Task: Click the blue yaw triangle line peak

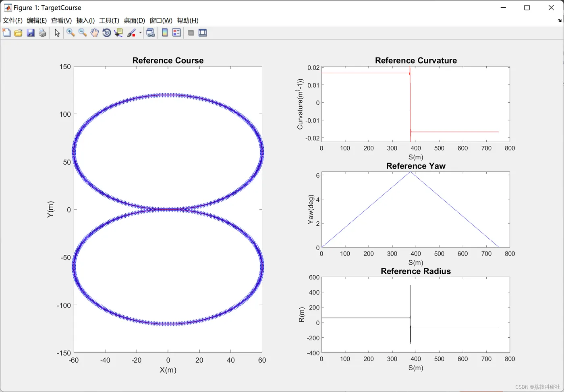Action: click(410, 172)
